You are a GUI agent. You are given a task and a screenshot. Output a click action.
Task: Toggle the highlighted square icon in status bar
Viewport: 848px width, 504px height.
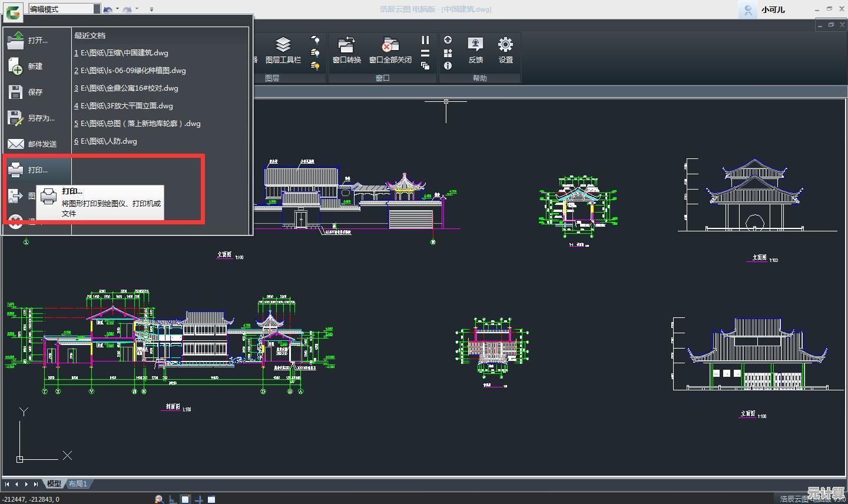point(185,499)
